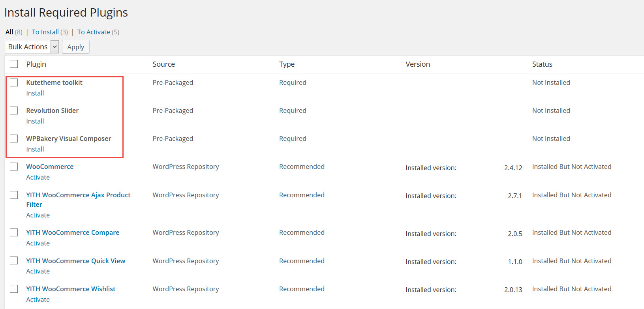Image resolution: width=644 pixels, height=309 pixels.
Task: Click Required type for WPBakery Visual Composer
Action: [293, 139]
